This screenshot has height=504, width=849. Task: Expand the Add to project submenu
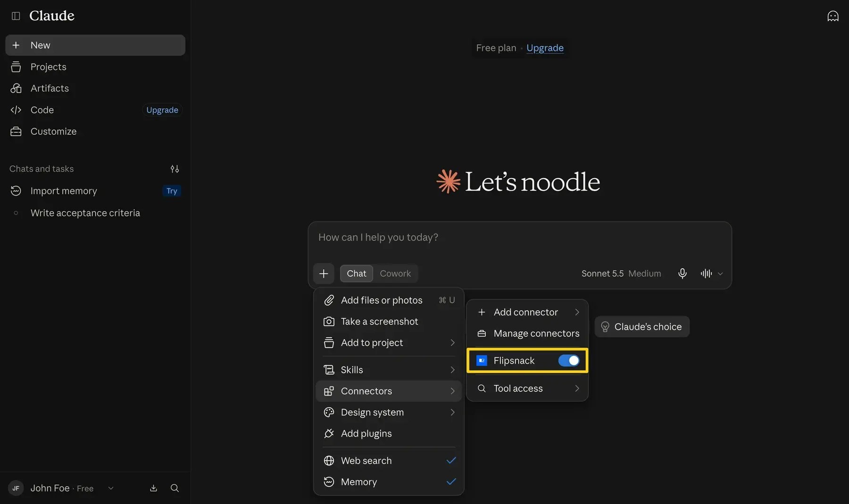coord(389,343)
